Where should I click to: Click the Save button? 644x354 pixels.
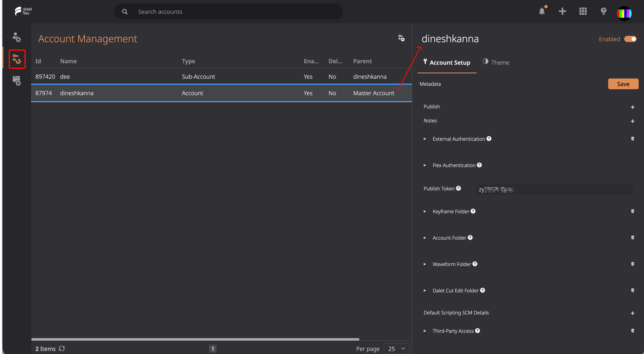tap(623, 84)
